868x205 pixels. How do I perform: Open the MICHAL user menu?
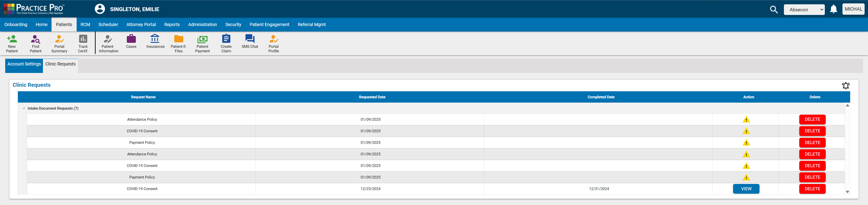pyautogui.click(x=853, y=9)
